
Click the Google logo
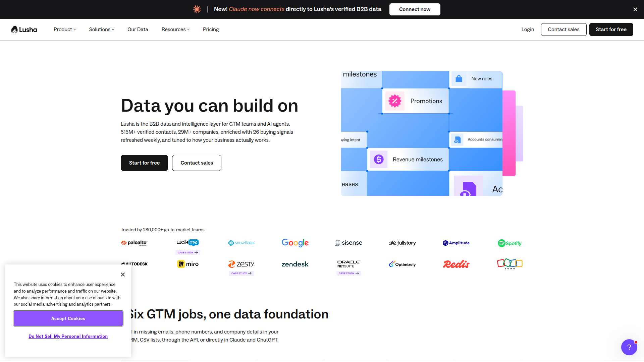[x=295, y=243]
